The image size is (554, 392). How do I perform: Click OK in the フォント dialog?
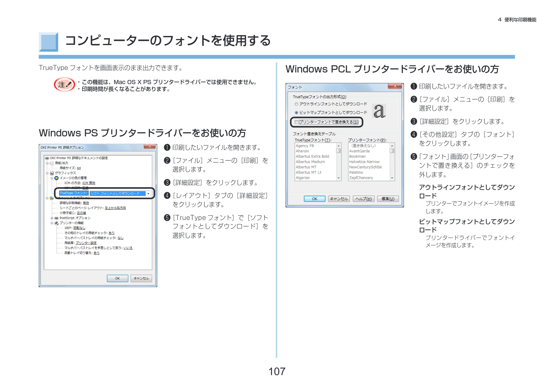315,199
